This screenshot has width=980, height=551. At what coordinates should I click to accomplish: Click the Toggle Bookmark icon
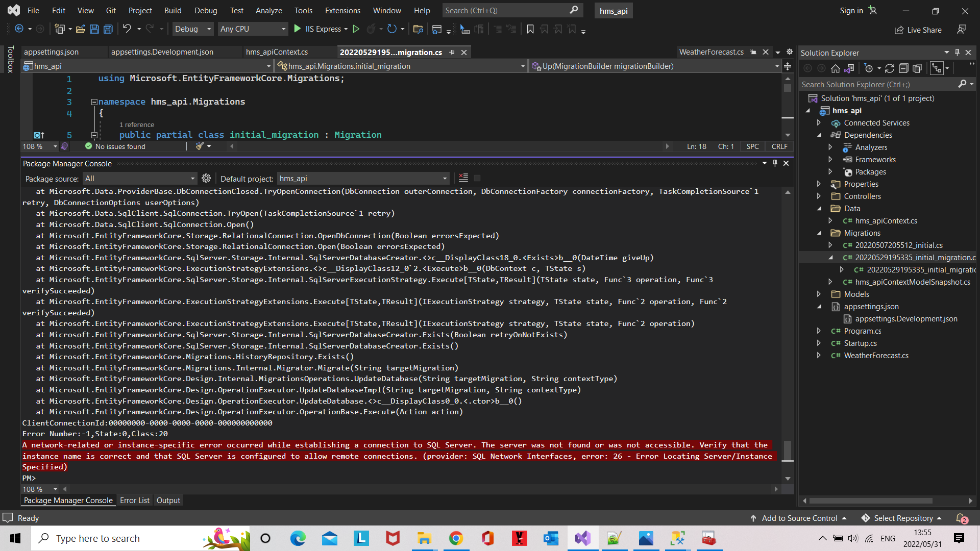point(530,29)
